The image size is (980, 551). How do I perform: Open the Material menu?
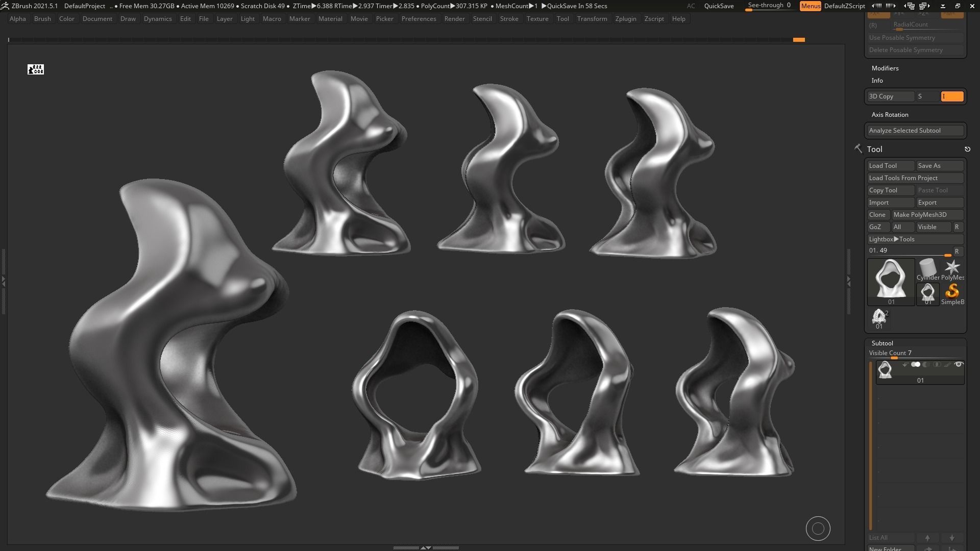(330, 19)
